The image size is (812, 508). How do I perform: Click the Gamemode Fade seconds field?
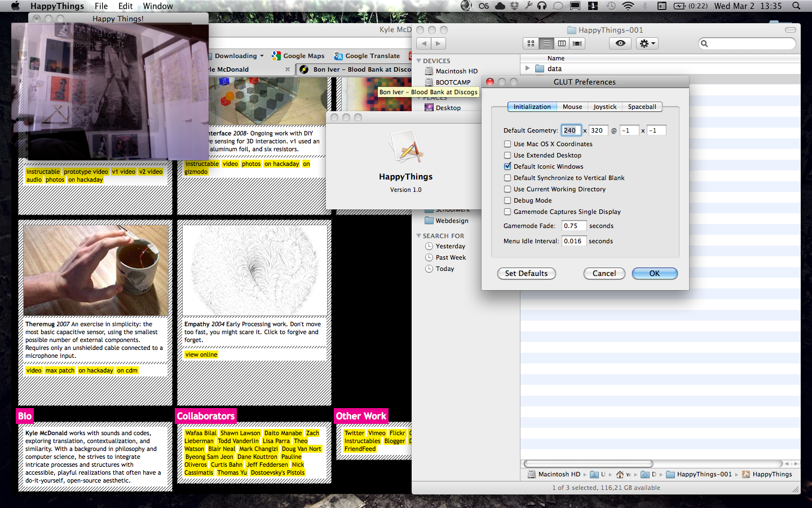[573, 226]
